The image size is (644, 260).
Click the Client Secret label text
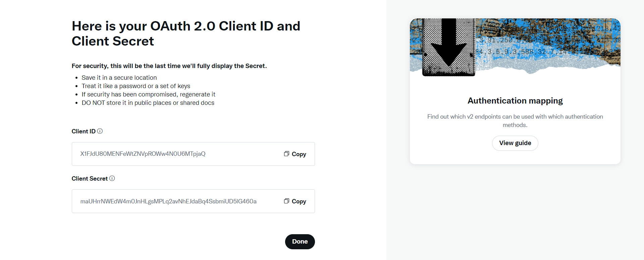tap(90, 179)
